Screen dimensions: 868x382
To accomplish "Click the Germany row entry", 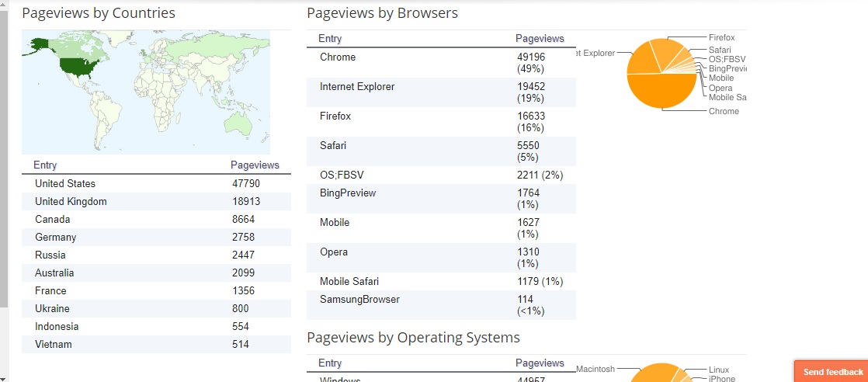I will coord(55,237).
